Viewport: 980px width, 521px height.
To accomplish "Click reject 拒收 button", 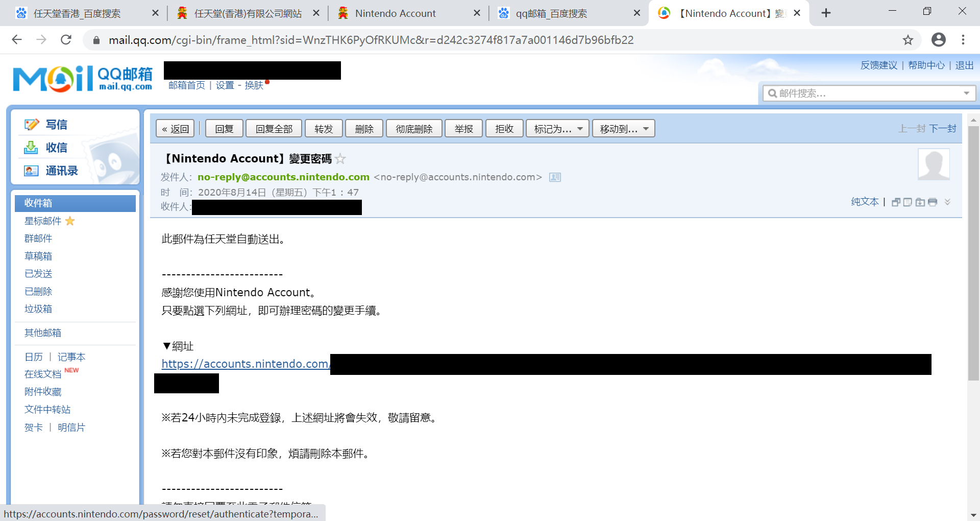I will tap(504, 129).
